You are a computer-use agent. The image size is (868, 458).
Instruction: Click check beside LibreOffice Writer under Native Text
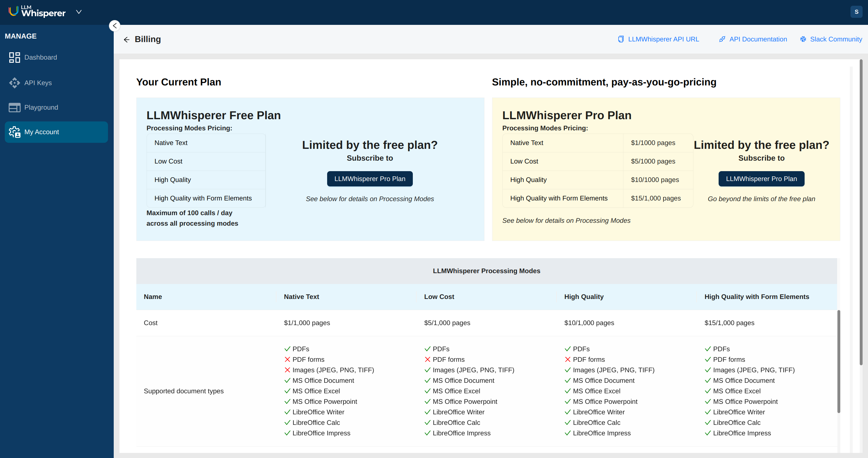click(x=287, y=412)
